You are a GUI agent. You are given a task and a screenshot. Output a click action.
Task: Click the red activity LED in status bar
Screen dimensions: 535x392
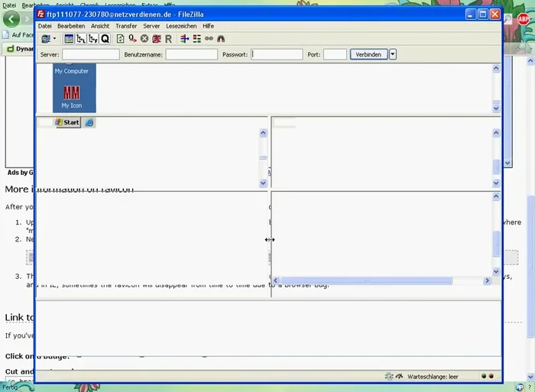491,376
